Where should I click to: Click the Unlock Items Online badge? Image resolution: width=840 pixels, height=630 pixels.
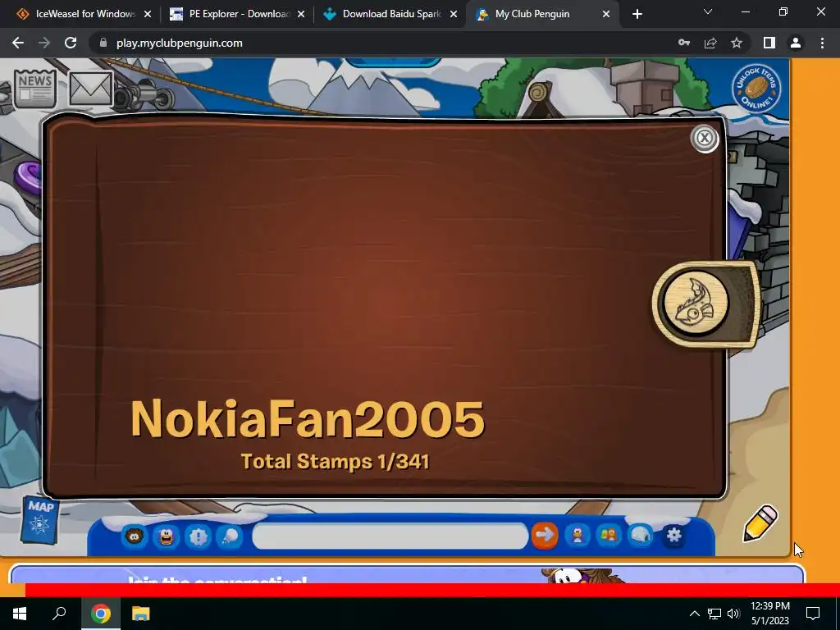click(x=756, y=88)
